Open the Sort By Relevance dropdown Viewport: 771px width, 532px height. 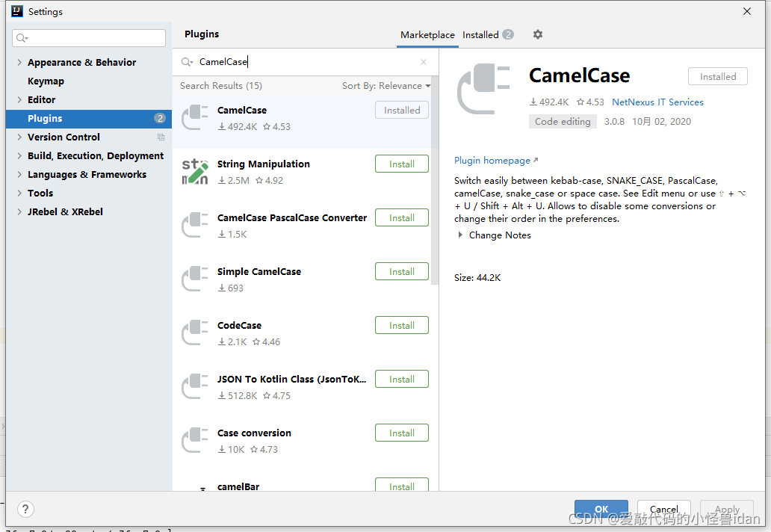[x=386, y=85]
